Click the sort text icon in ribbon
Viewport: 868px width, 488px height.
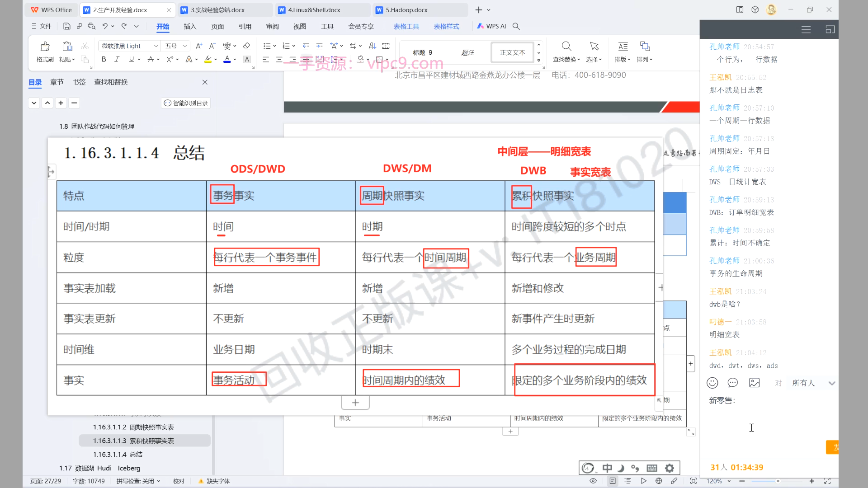coord(372,46)
